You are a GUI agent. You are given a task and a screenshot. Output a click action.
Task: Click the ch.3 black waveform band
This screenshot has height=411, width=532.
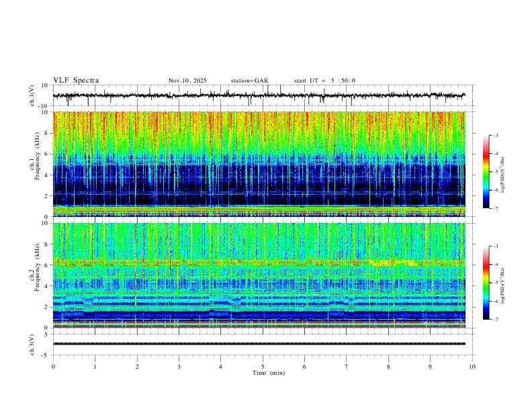[x=259, y=344]
